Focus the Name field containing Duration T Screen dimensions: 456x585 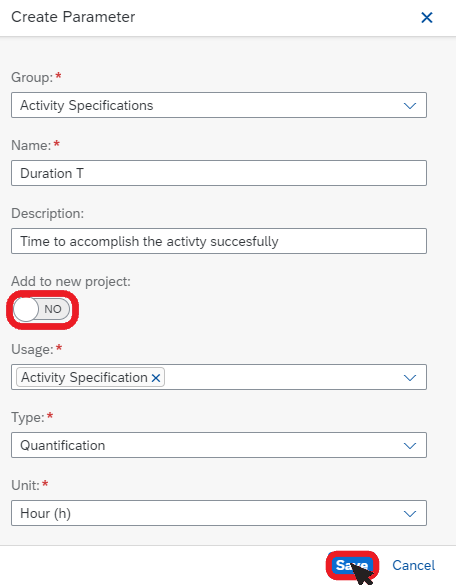point(219,173)
